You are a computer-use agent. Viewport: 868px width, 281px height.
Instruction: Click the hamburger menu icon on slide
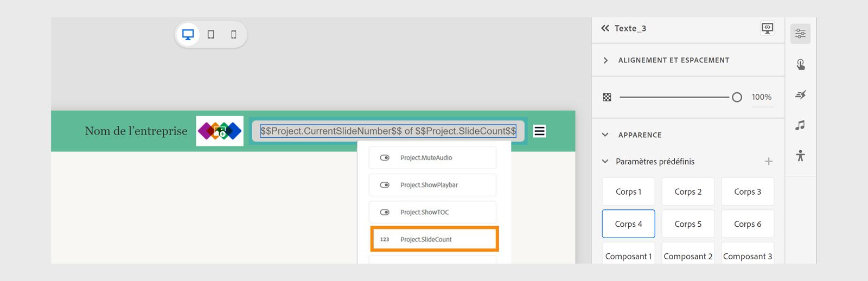coord(539,131)
